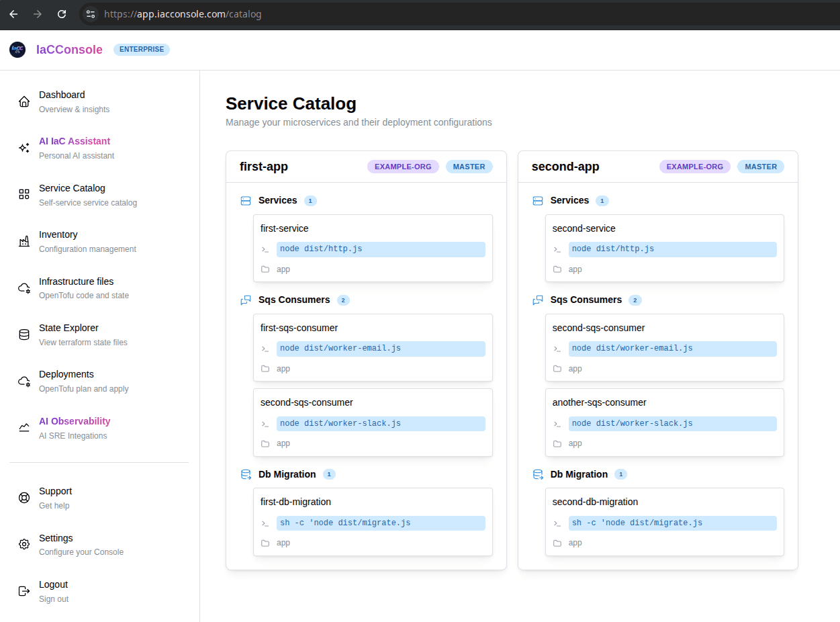Open Settings in the sidebar
Screen dimensions: 840x622
99,545
